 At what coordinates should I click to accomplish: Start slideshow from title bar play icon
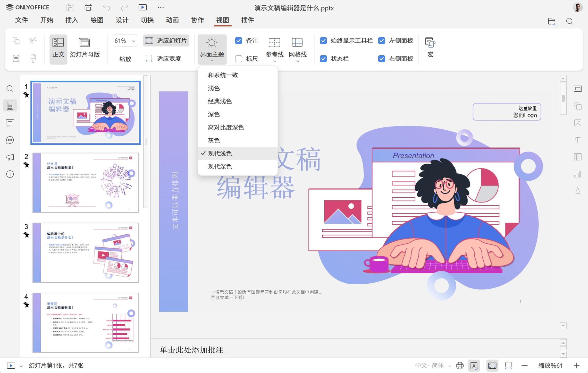point(142,7)
